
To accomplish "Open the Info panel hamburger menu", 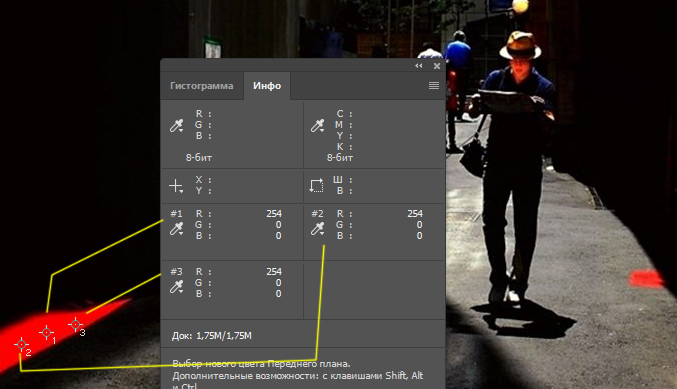I will coord(434,85).
